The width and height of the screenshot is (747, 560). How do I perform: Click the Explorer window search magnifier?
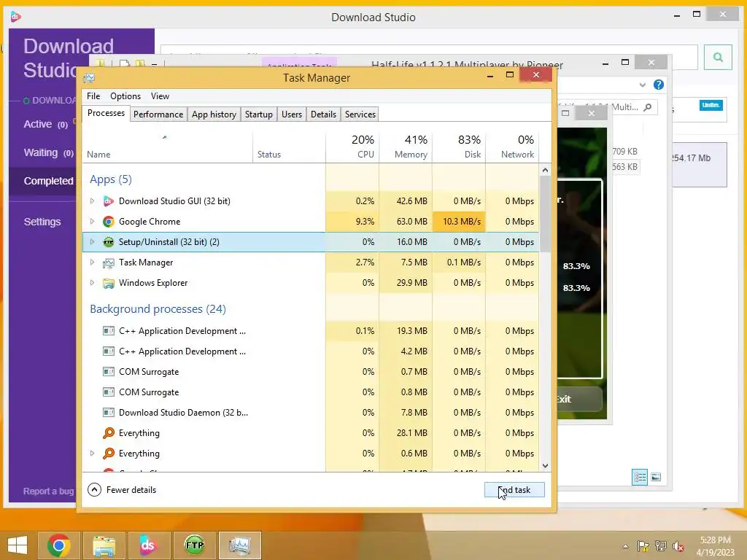click(x=648, y=108)
